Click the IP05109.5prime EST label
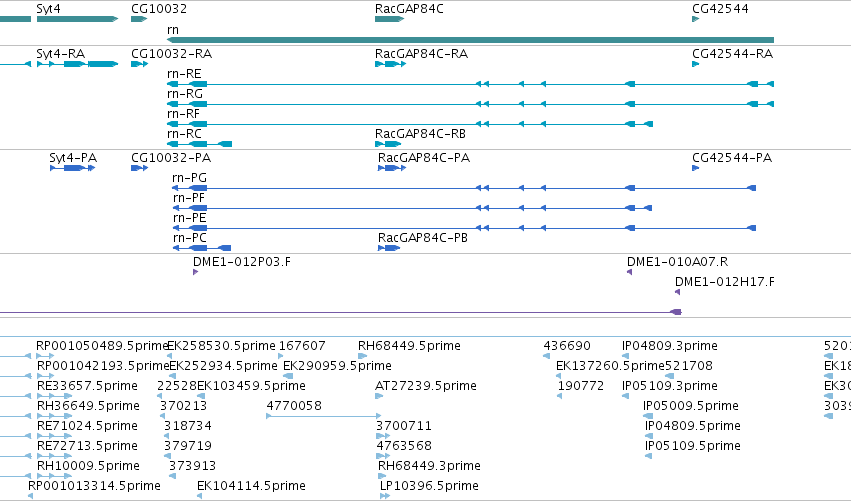 click(693, 447)
